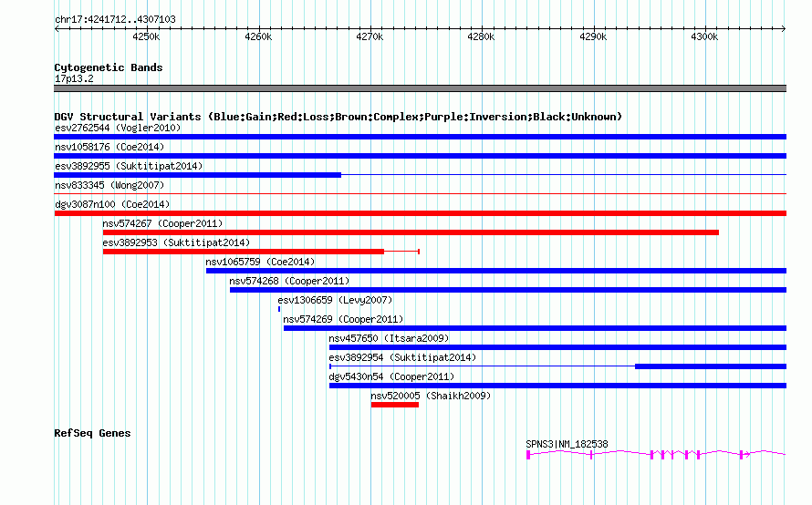The height and width of the screenshot is (505, 812).
Task: Click the nsv520005 (Shaikh2009) label
Action: tap(431, 396)
